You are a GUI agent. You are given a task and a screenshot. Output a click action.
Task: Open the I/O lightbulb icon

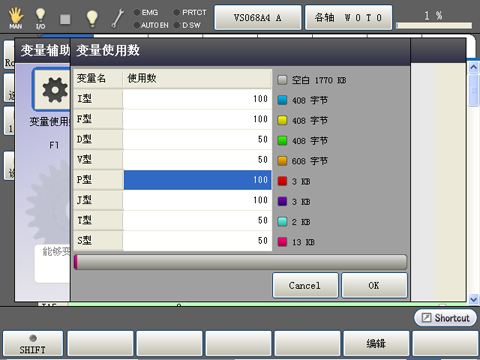(x=40, y=18)
